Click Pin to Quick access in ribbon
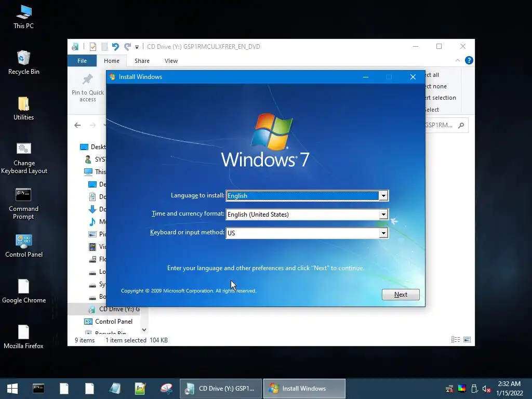Image resolution: width=532 pixels, height=399 pixels. click(x=87, y=88)
